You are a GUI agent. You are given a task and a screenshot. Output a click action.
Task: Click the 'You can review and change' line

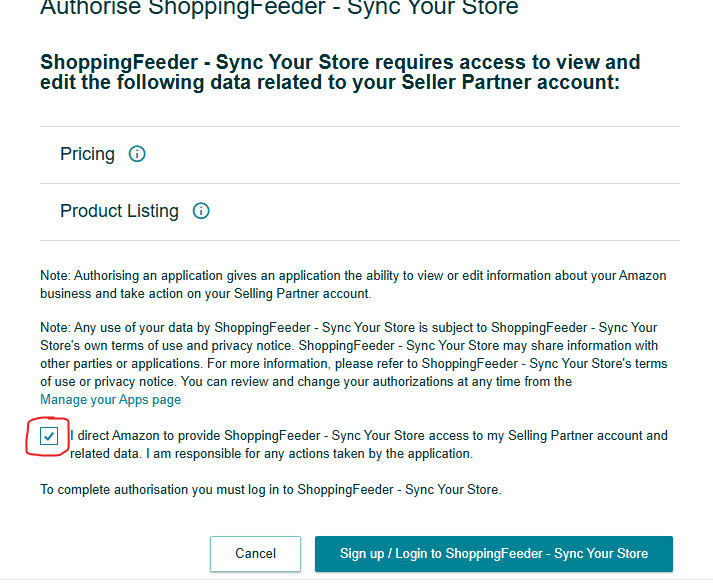306,382
